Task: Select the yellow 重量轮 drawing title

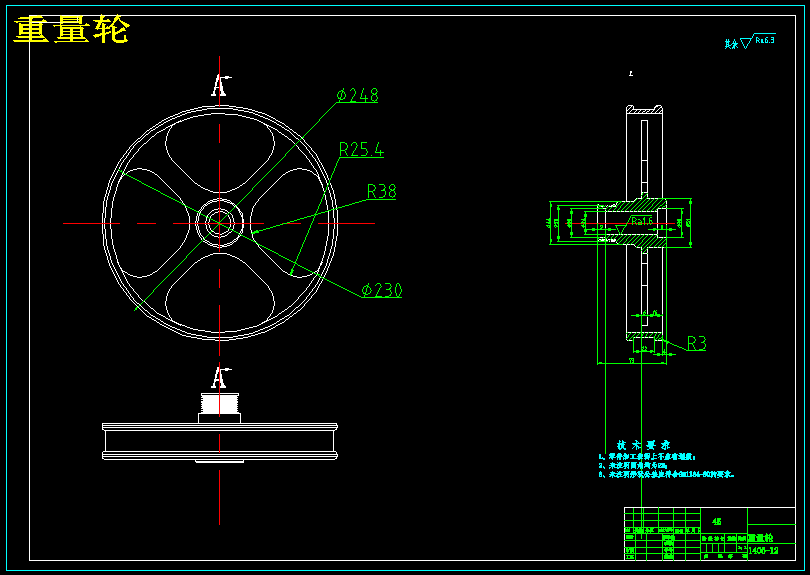Action: [71, 30]
